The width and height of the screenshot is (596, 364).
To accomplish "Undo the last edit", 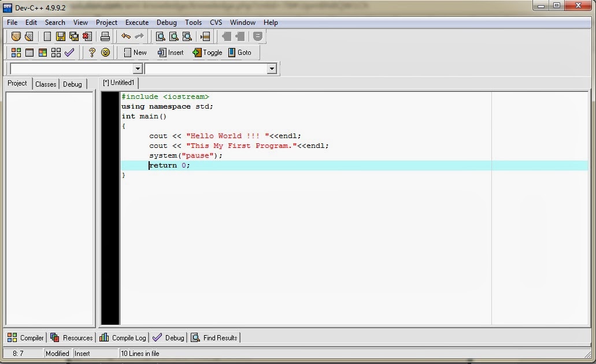I will [125, 36].
